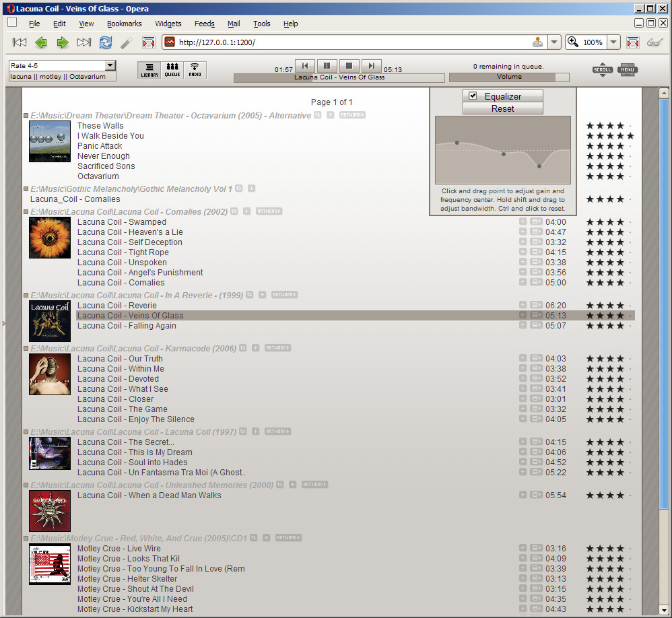672x618 pixels.
Task: Click the play icon next to Heaven's a Lie
Action: 536,232
